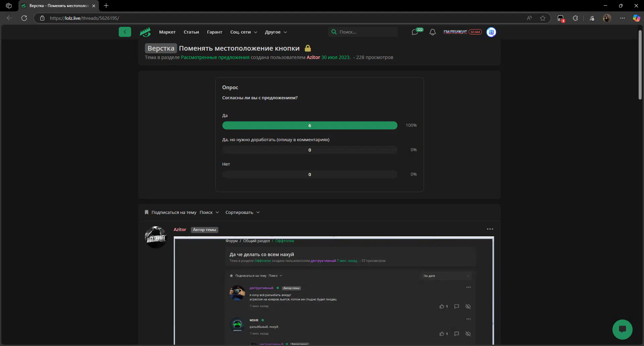Expand the Соц. сети dropdown
This screenshot has width=644, height=346.
244,32
